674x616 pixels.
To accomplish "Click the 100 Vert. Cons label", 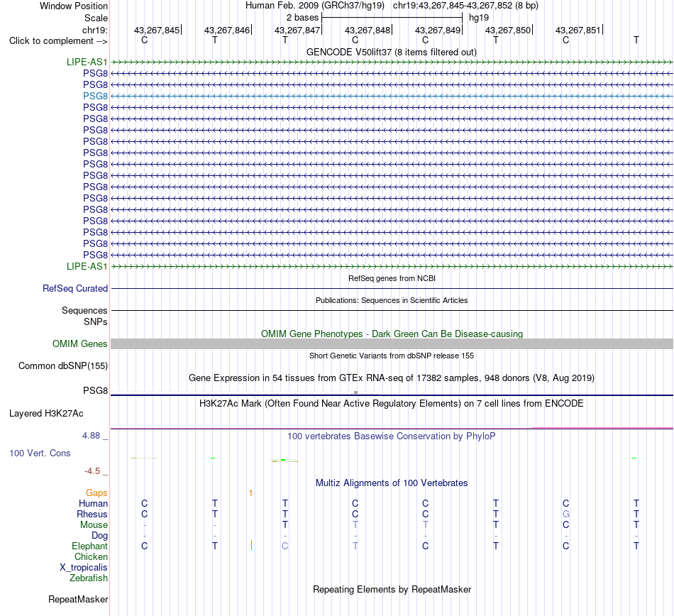I will click(x=40, y=453).
